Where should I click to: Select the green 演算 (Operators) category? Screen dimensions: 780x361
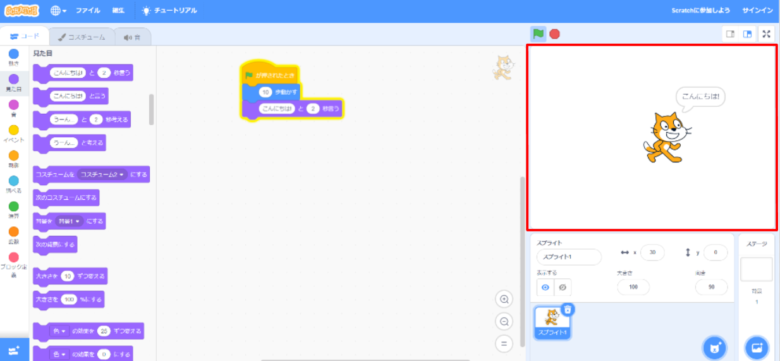[14, 210]
